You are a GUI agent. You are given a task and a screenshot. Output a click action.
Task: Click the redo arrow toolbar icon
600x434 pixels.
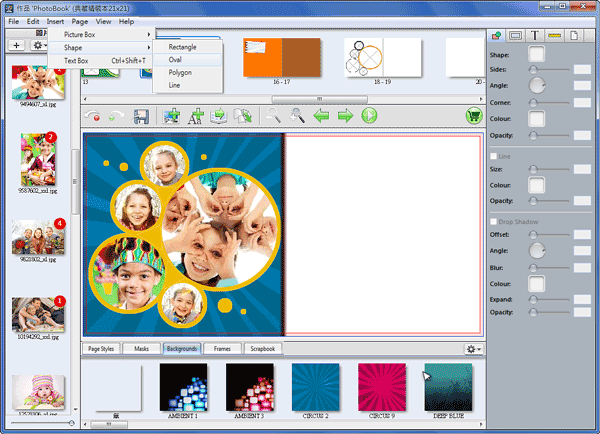[x=117, y=116]
